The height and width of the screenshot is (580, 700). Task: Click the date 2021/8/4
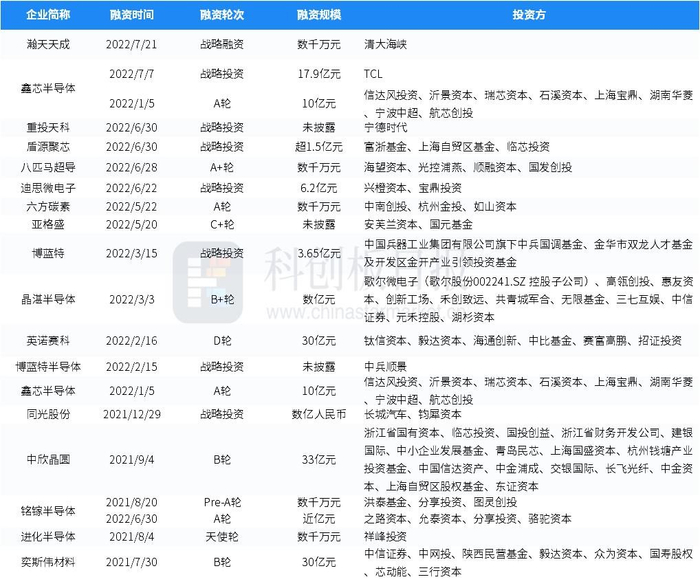click(132, 537)
